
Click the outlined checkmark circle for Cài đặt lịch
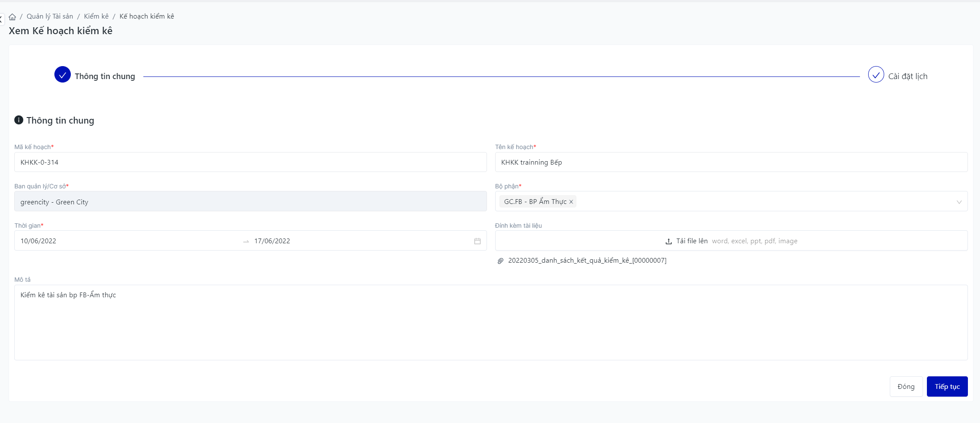click(876, 75)
